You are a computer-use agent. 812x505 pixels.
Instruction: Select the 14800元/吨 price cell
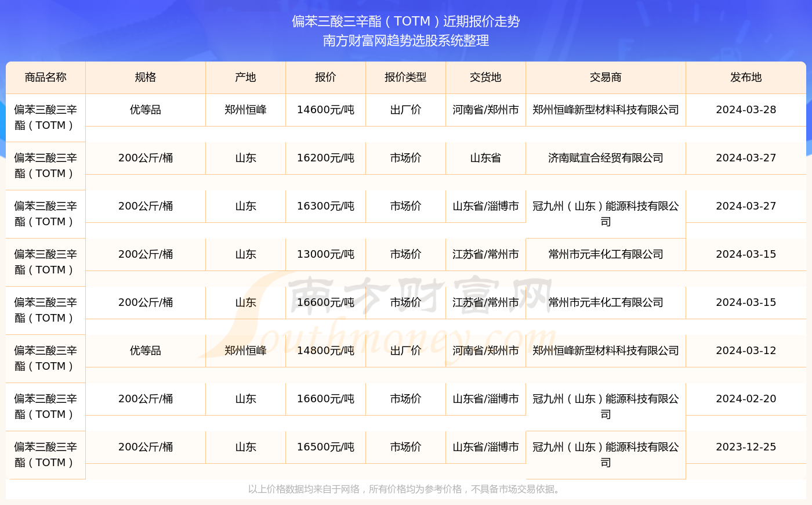click(325, 351)
